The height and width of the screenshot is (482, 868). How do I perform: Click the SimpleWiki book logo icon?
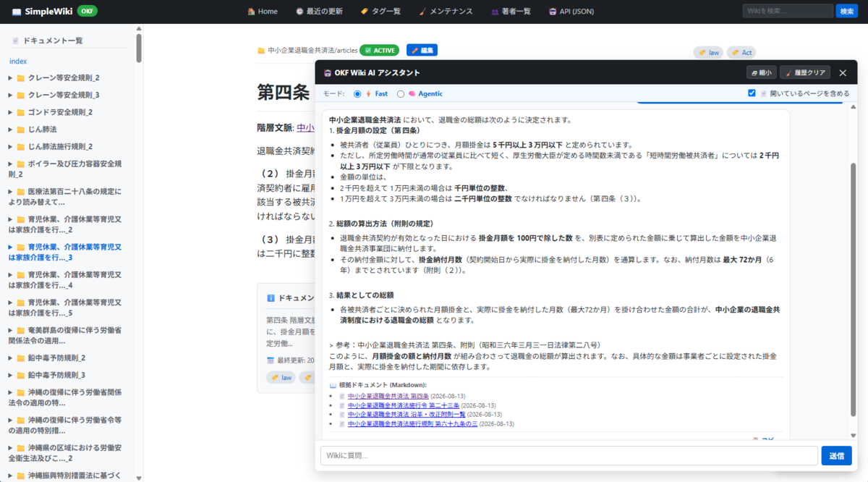(17, 12)
